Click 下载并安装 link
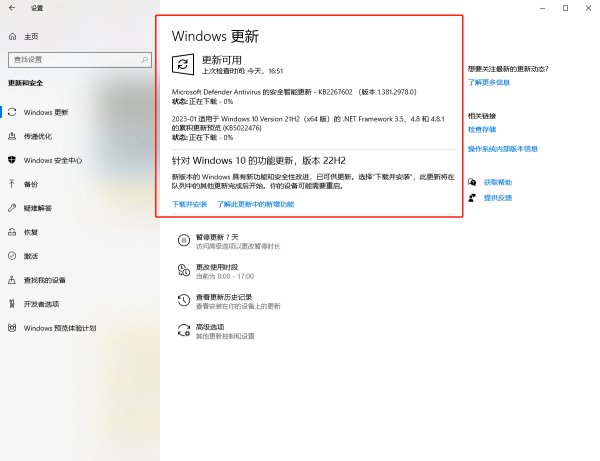The height and width of the screenshot is (461, 600). [x=189, y=204]
